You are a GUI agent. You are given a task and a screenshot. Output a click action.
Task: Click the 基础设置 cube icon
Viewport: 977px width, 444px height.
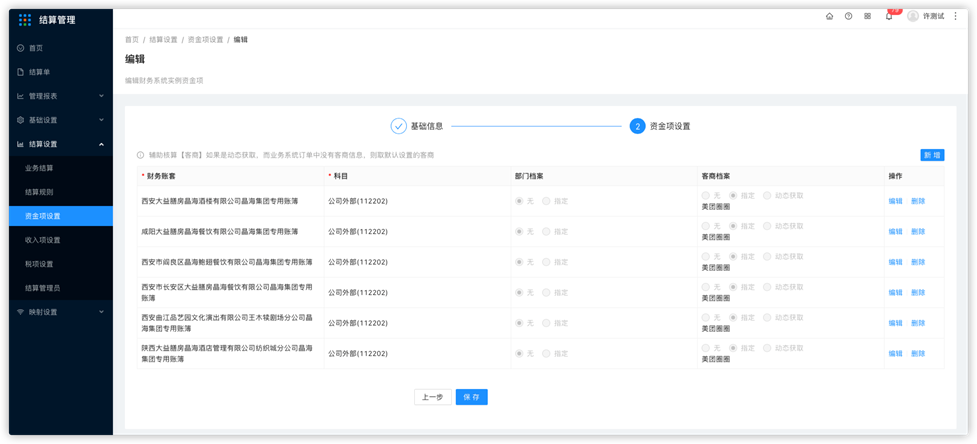(21, 120)
